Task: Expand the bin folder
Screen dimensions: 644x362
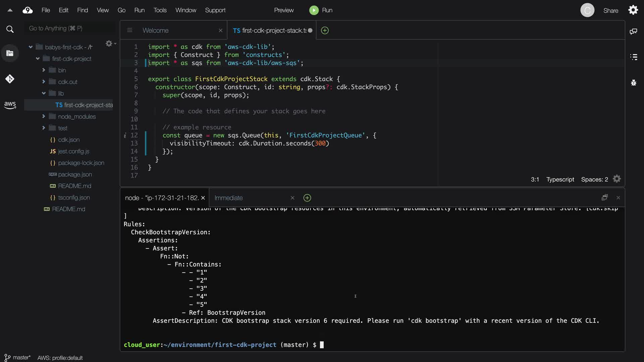Action: coord(44,70)
